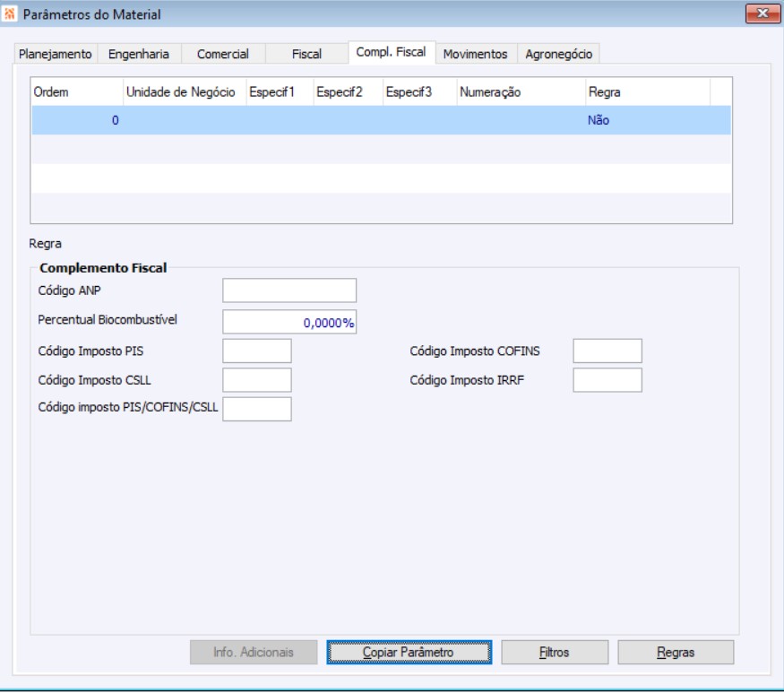Select the Compl. Fiscal tab

tap(391, 52)
